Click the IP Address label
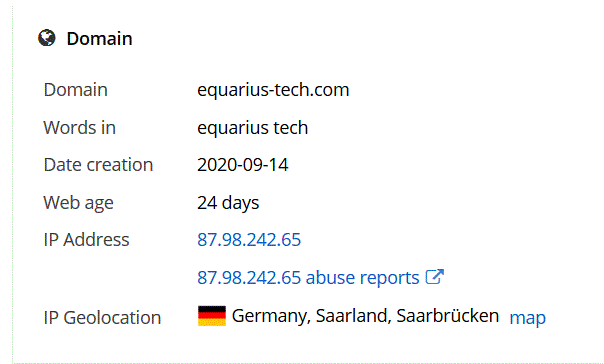The image size is (604, 364). pos(86,240)
